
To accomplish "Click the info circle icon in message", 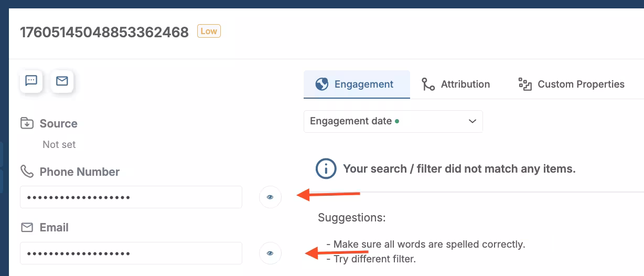I will 326,169.
